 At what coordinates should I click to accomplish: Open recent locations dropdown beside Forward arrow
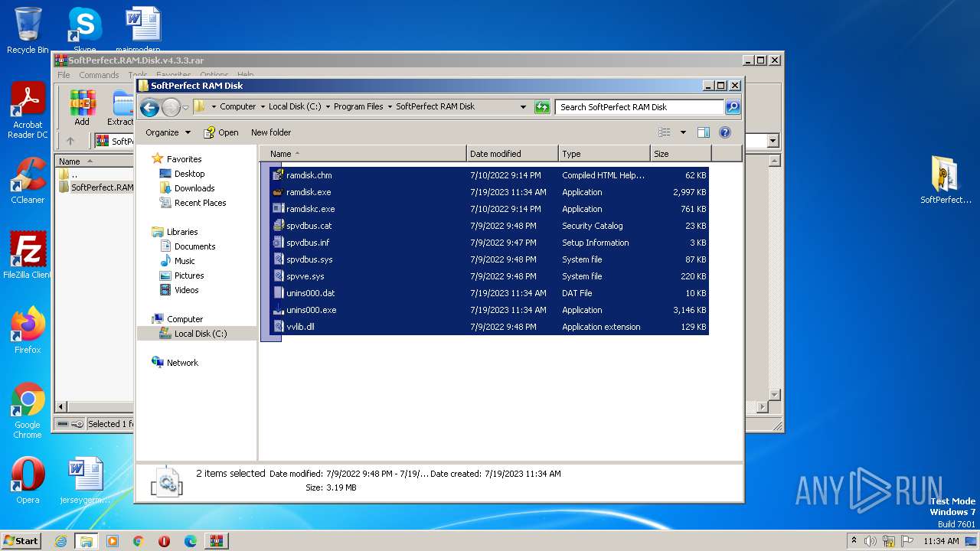pyautogui.click(x=185, y=107)
